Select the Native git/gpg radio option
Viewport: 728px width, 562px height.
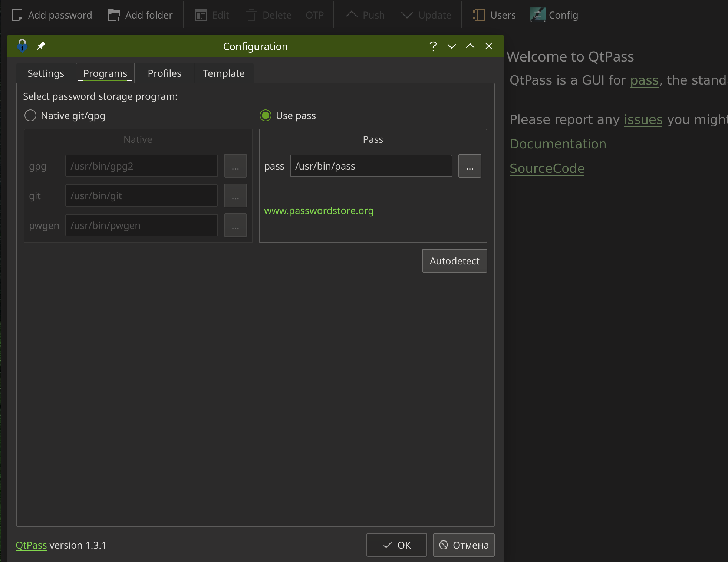[30, 116]
